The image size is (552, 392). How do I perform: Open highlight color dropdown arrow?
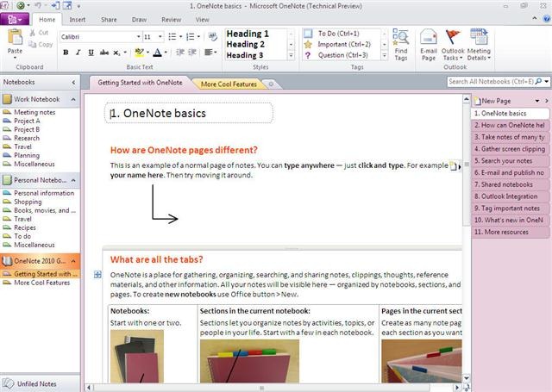coord(147,53)
